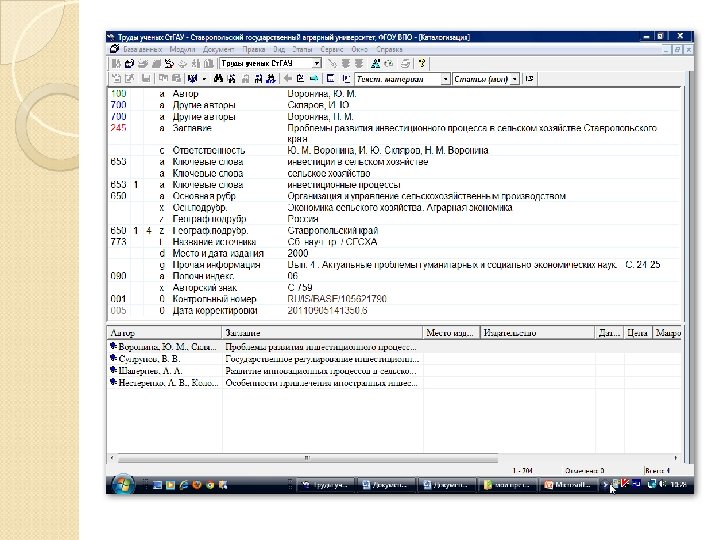
Task: Open the Справка menu
Action: tap(389, 49)
